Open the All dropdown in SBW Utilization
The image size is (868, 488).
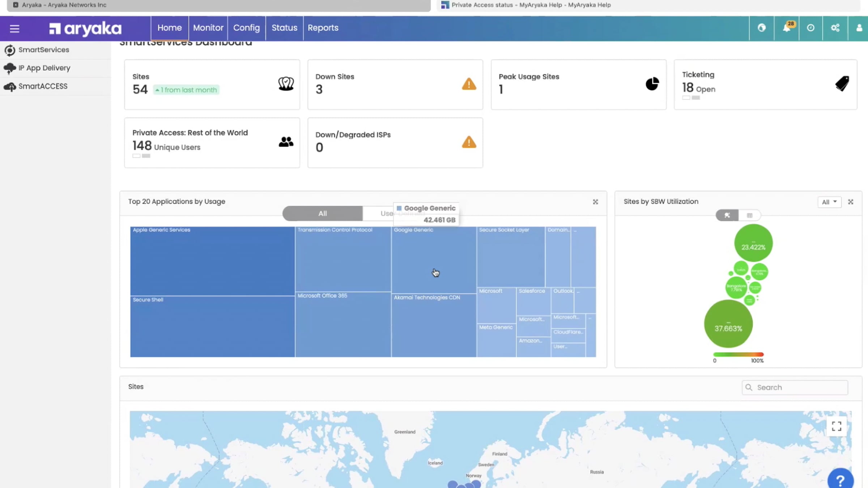pyautogui.click(x=829, y=202)
